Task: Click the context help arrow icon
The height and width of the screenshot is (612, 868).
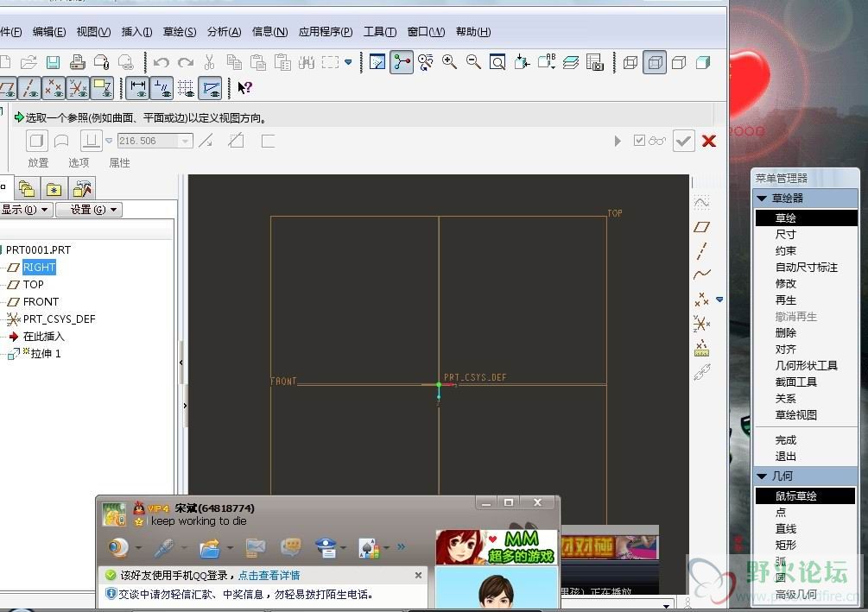Action: [x=244, y=87]
